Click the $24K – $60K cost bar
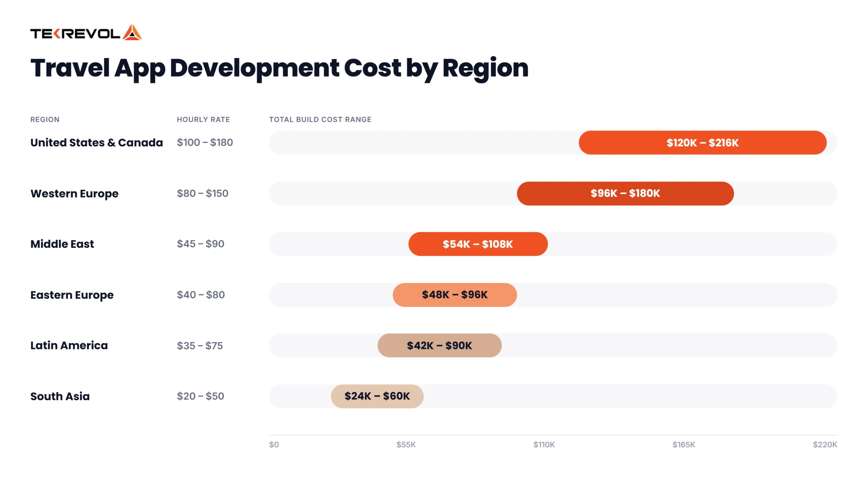This screenshot has width=868, height=488. pos(377,396)
